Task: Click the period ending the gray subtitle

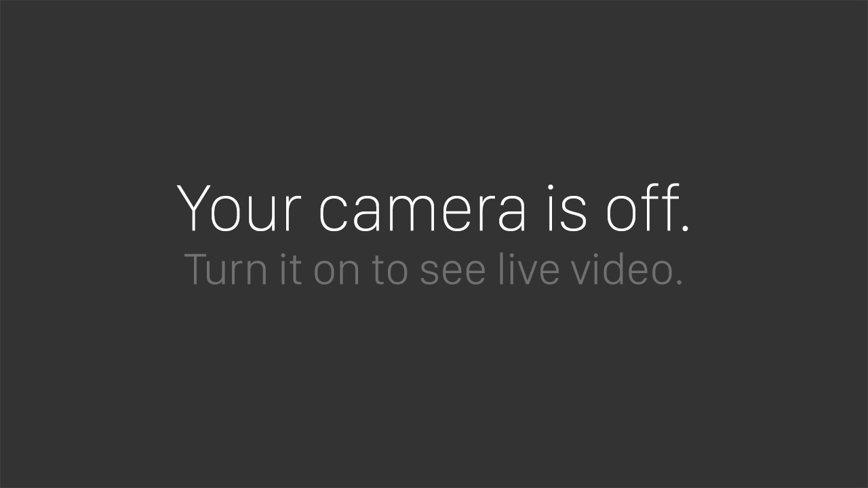Action: pos(679,282)
